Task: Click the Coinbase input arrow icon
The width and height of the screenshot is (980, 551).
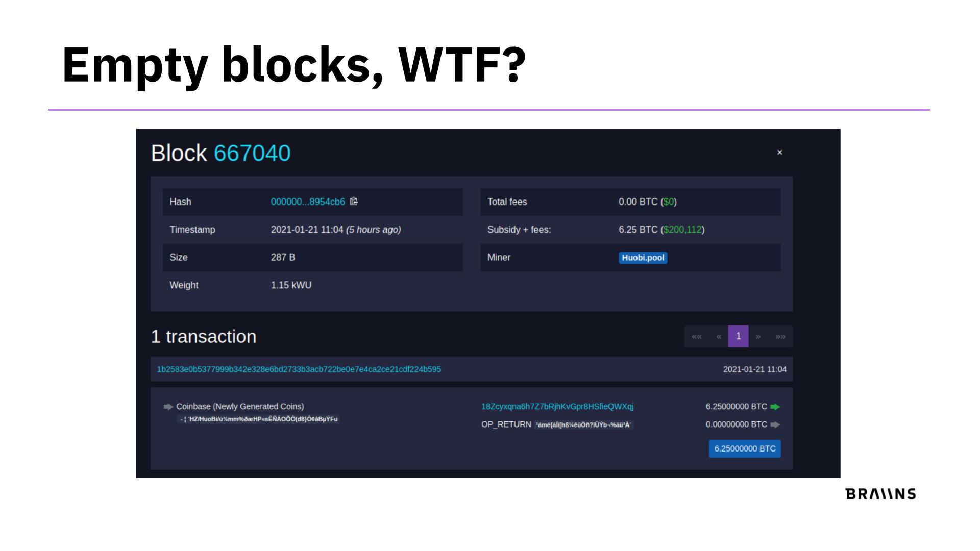Action: 168,407
